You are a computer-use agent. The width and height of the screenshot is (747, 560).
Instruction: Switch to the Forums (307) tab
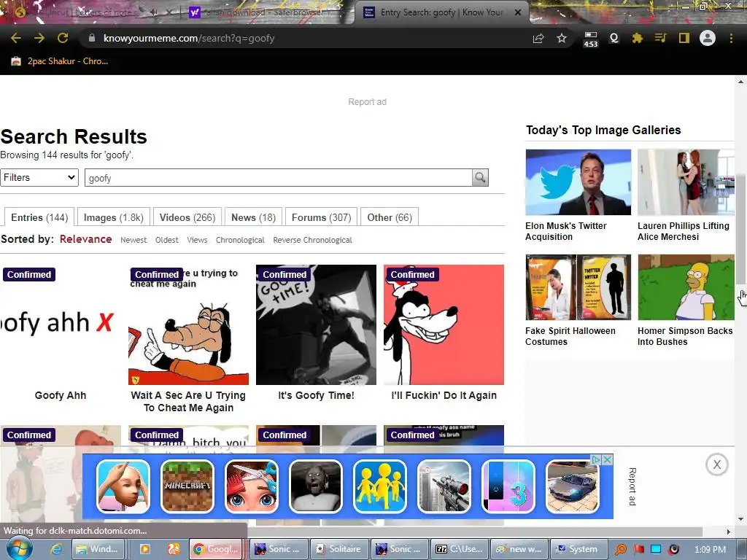click(x=321, y=217)
